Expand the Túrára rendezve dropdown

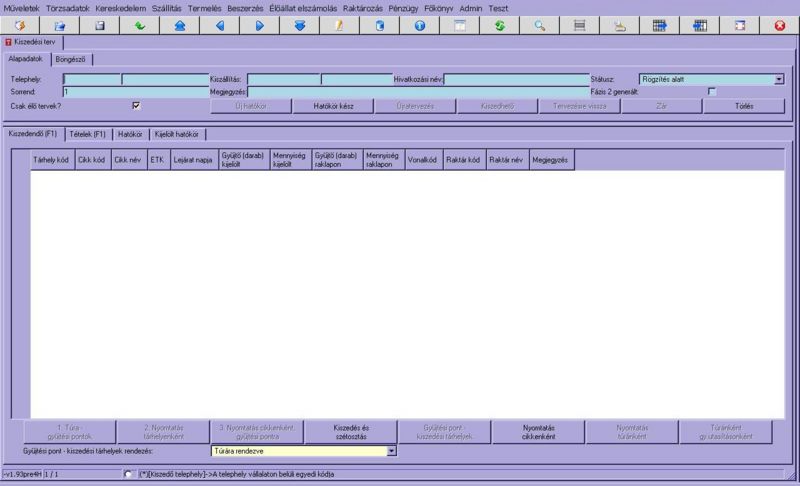391,451
